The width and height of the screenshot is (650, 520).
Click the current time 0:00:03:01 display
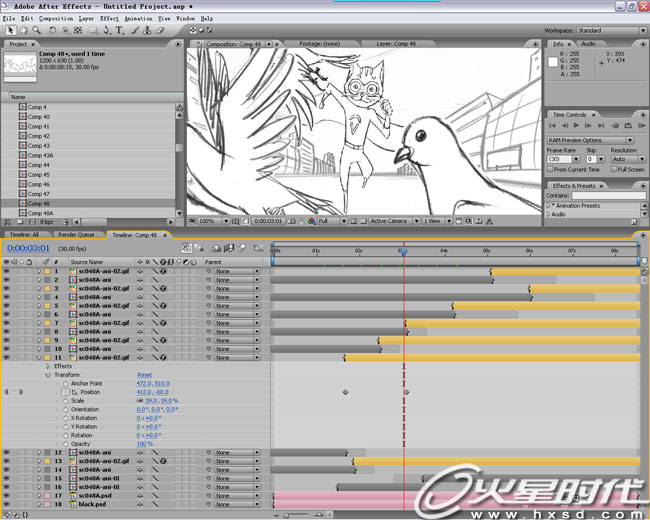(28, 248)
